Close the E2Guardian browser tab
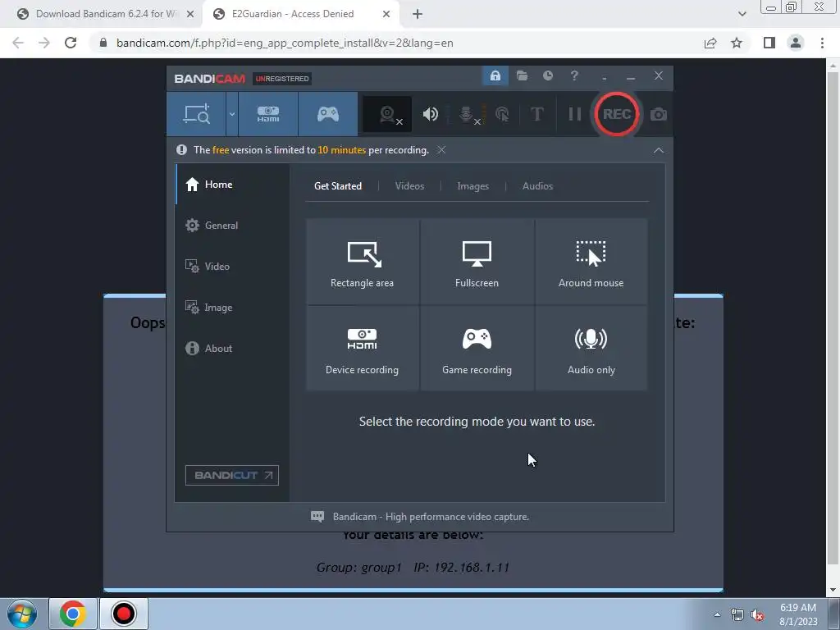The height and width of the screenshot is (630, 840). tap(386, 15)
